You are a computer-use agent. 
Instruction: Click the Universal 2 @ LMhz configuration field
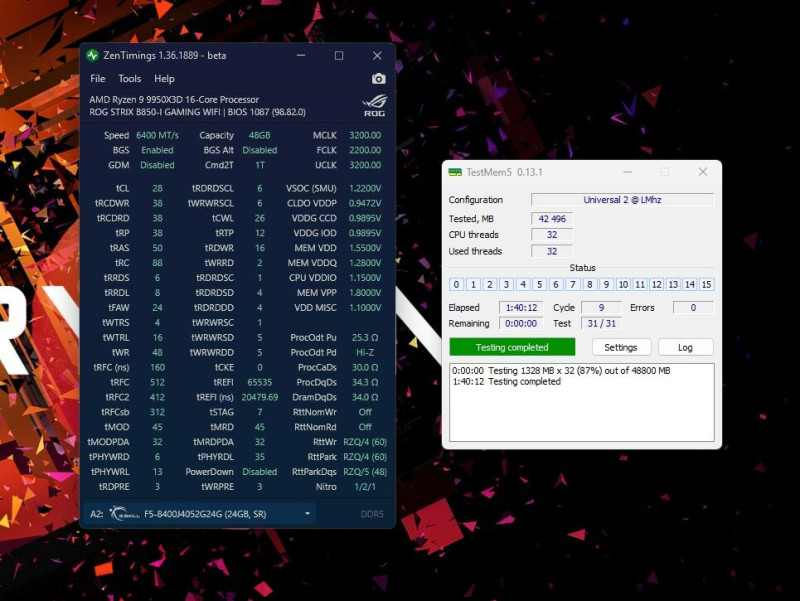pos(622,199)
